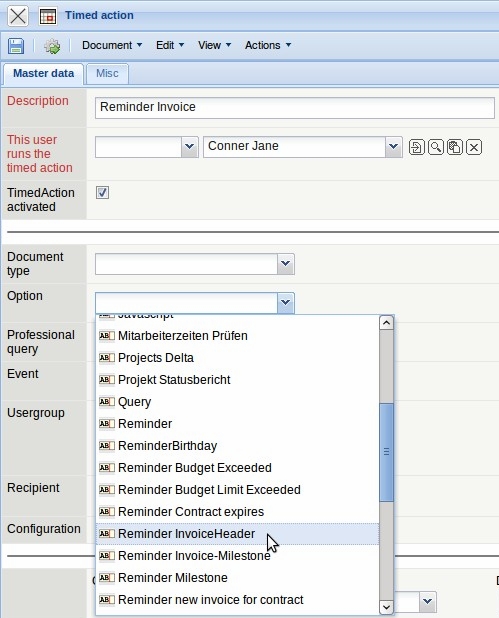Select Reminder Budget Exceeded option
The image size is (499, 618).
pos(237,468)
